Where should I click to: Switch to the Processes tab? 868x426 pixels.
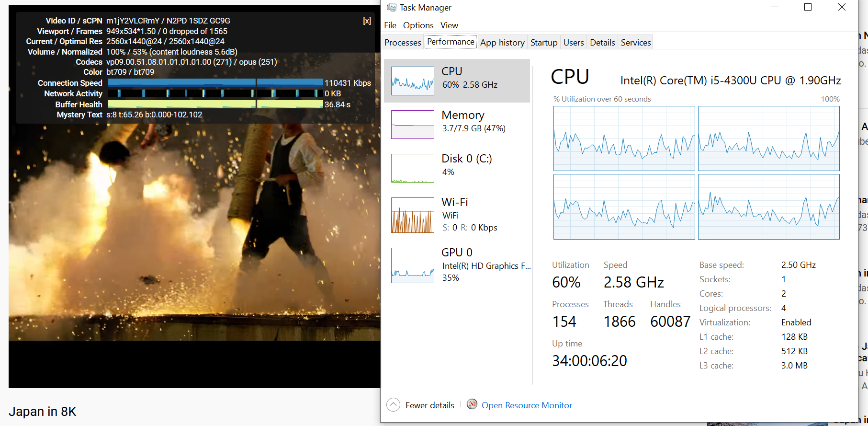[x=403, y=43]
